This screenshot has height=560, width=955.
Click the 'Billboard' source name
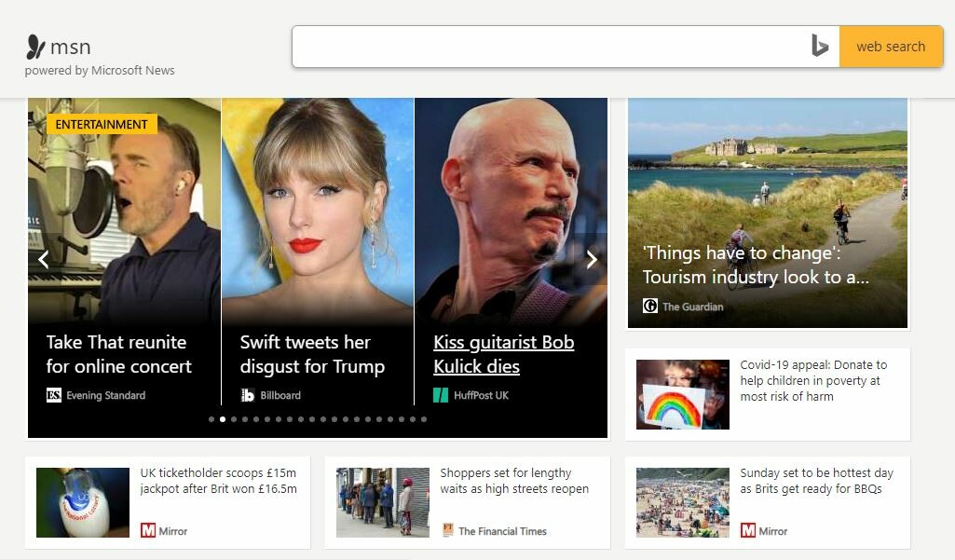(x=280, y=395)
